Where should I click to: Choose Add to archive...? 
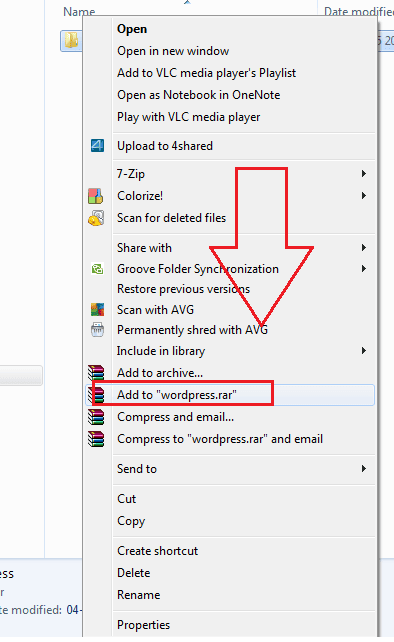pos(160,373)
